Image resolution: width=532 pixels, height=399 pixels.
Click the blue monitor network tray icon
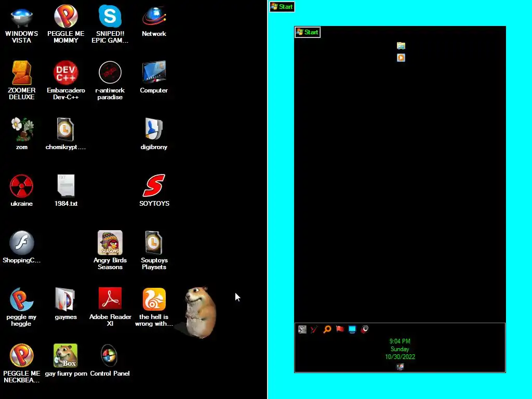click(352, 329)
